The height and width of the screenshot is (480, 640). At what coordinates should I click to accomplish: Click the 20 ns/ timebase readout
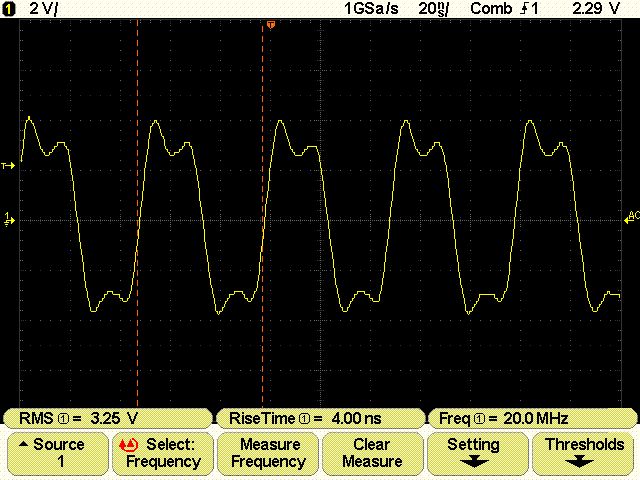[433, 9]
